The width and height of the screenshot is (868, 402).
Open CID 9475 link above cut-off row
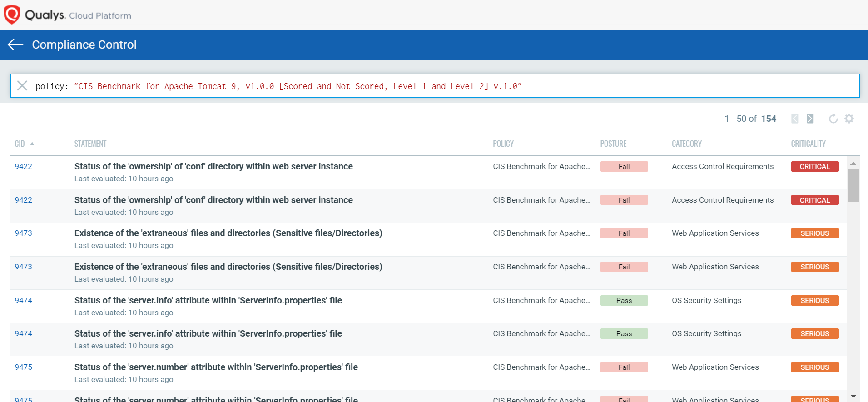tap(24, 367)
